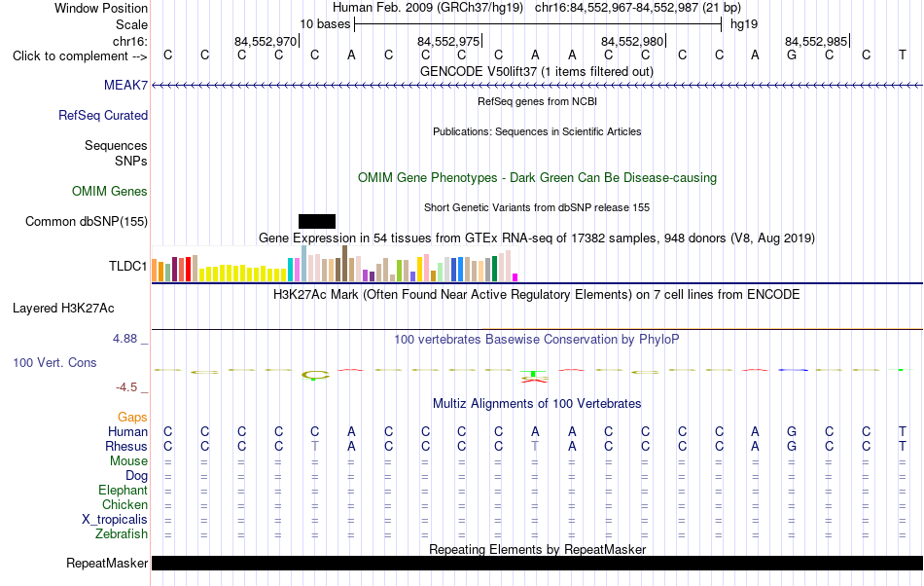Open the MEAK7 gene label
This screenshot has height=586, width=924.
125,86
